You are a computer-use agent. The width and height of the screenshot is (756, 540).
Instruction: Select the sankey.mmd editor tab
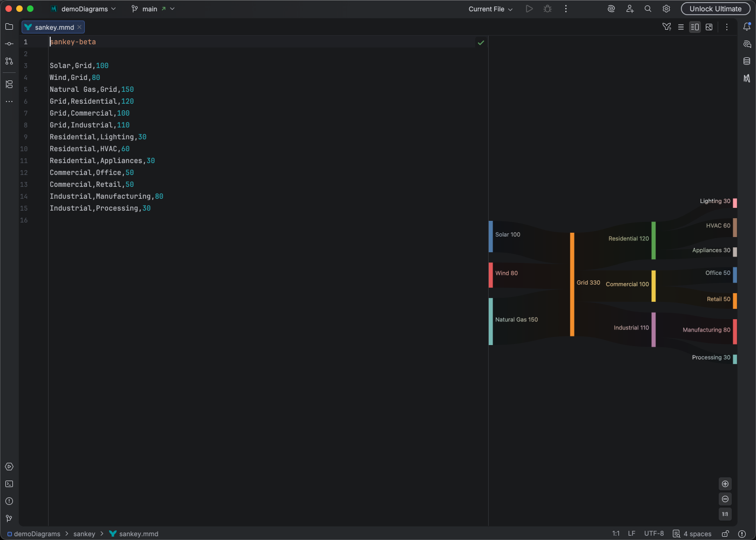(52, 27)
